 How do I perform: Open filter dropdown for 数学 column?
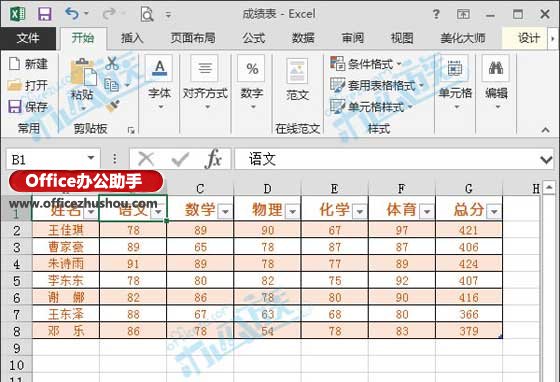tap(225, 211)
